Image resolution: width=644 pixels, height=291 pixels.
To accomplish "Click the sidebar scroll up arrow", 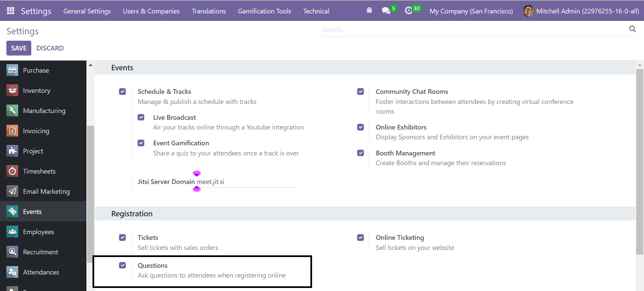I will [90, 65].
